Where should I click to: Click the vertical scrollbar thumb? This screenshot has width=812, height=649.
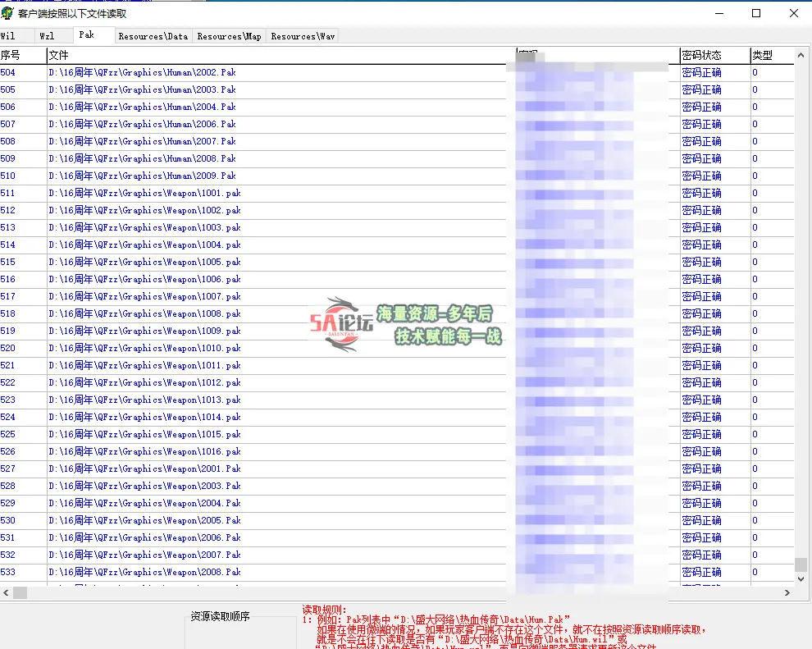click(801, 564)
